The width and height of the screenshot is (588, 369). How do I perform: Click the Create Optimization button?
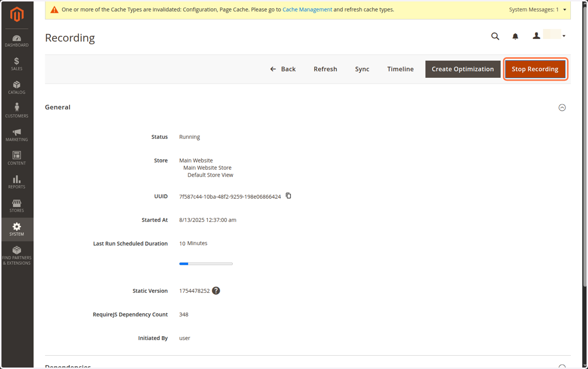pyautogui.click(x=463, y=69)
